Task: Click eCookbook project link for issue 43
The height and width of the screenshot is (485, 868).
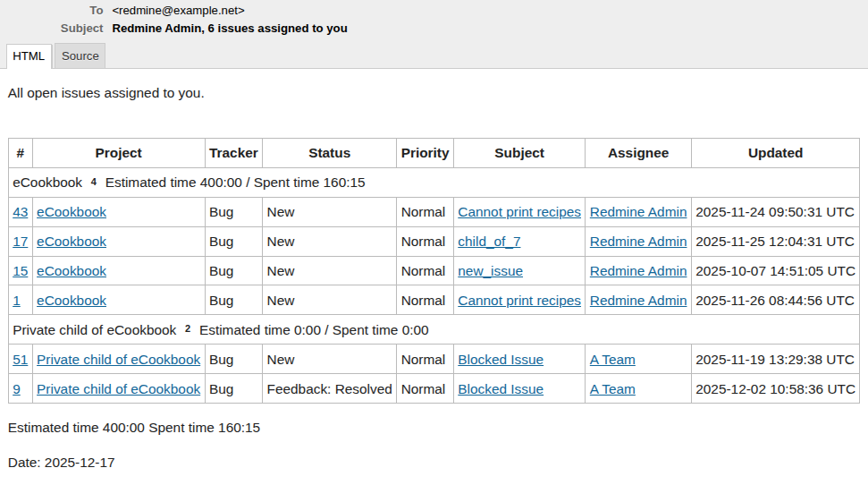Action: [x=72, y=212]
